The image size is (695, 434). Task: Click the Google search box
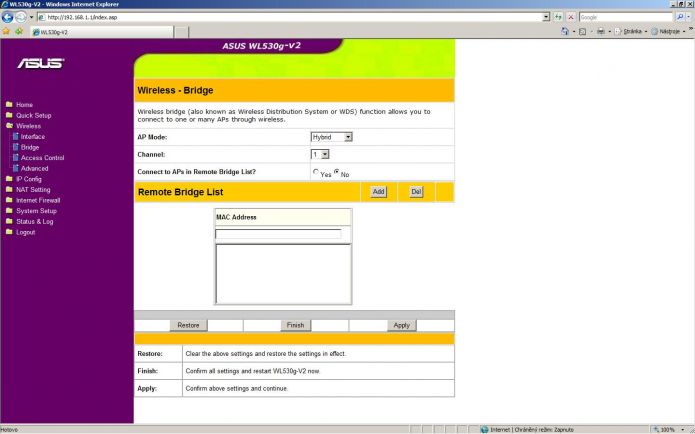626,17
